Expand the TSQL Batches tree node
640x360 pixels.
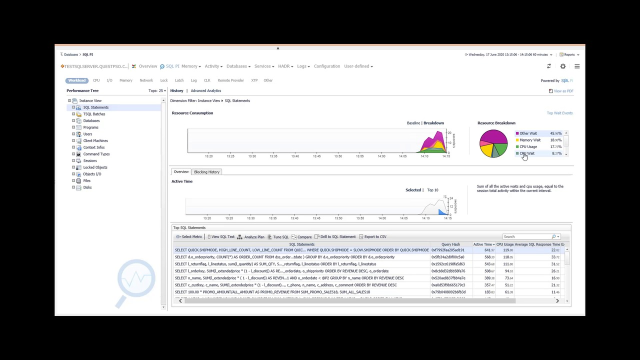point(73,114)
